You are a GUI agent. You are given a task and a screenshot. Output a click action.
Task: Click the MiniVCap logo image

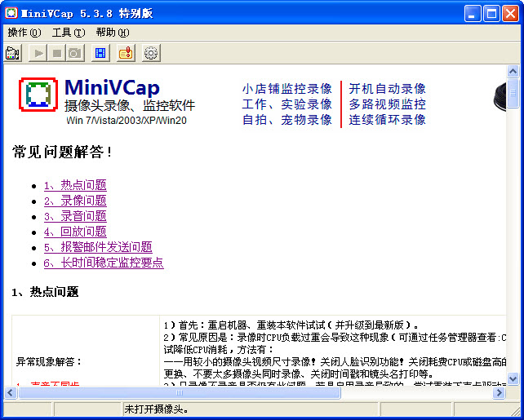38,95
